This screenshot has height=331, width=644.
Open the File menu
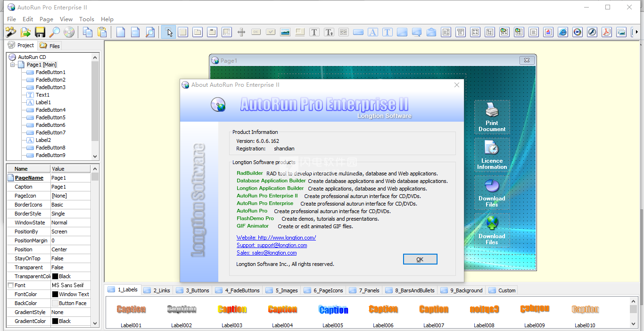11,19
